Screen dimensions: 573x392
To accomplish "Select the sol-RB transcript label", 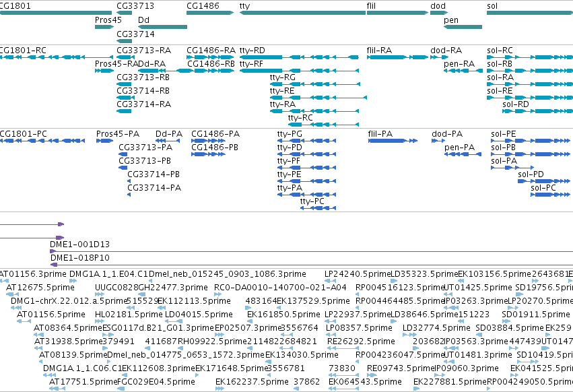I will pyautogui.click(x=500, y=63).
